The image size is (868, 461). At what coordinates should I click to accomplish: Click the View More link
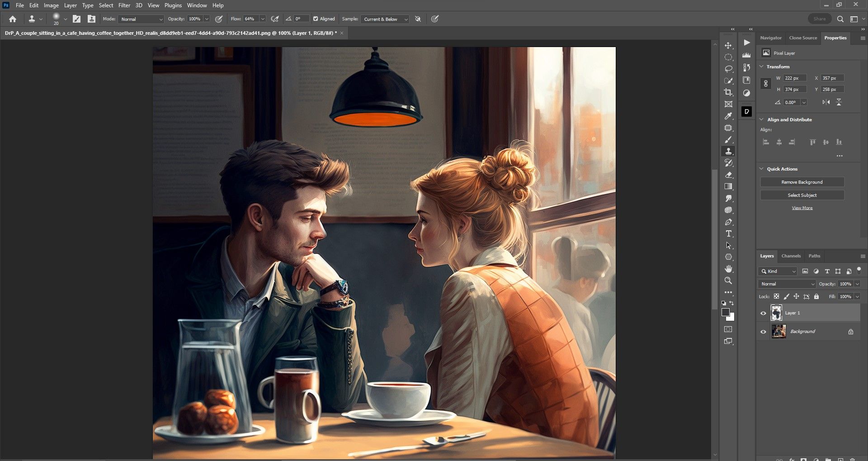click(x=802, y=208)
